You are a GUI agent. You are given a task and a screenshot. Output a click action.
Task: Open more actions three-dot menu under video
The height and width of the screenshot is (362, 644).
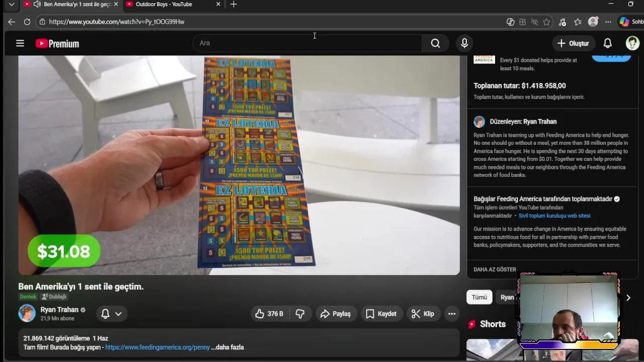click(452, 314)
